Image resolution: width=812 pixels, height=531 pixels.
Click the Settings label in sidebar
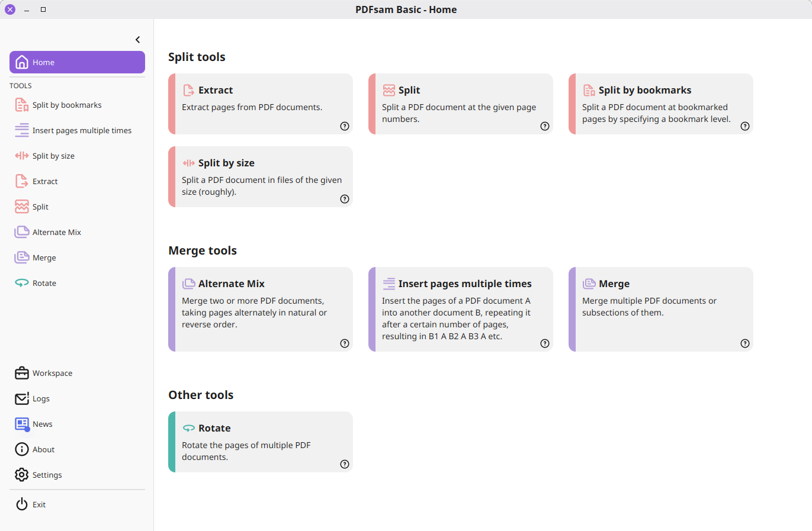(47, 475)
